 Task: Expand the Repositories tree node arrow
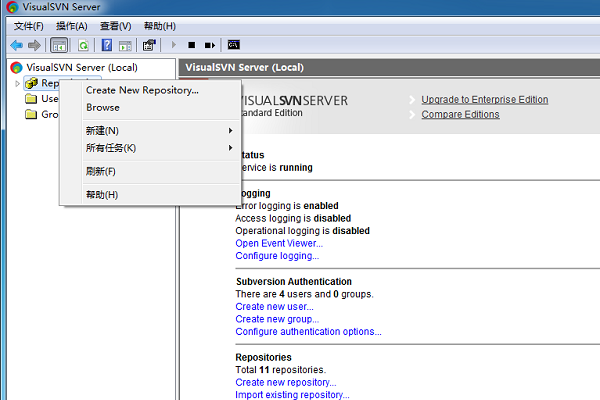(18, 83)
